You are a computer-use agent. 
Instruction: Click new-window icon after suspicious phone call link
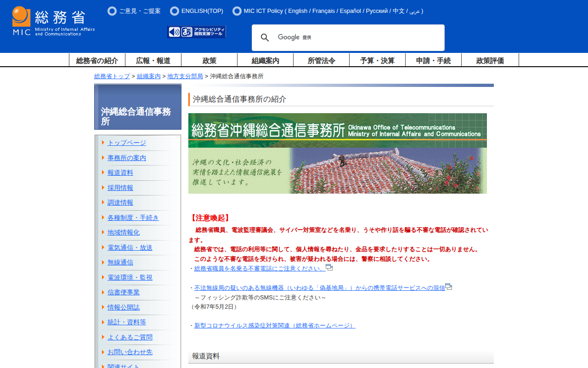coord(329,267)
